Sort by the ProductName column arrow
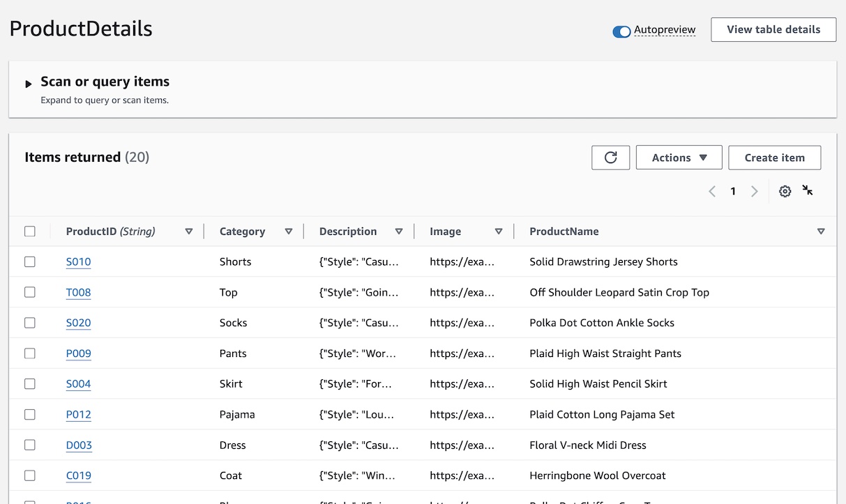 pyautogui.click(x=821, y=231)
